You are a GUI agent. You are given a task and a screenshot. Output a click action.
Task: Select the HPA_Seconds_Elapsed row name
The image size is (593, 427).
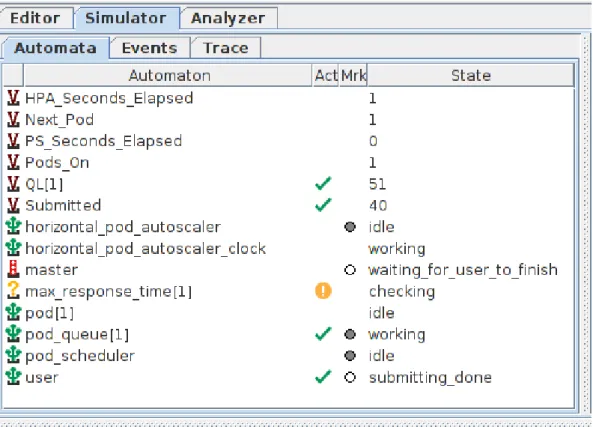coord(109,98)
